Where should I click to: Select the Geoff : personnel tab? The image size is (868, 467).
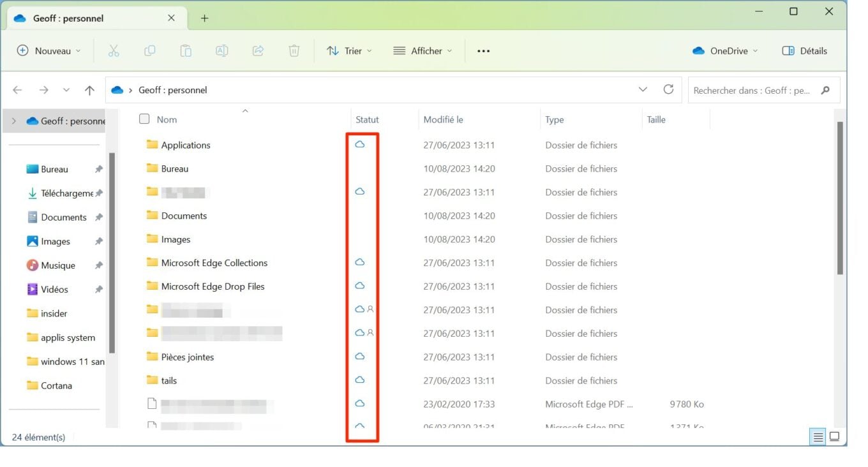click(x=97, y=18)
